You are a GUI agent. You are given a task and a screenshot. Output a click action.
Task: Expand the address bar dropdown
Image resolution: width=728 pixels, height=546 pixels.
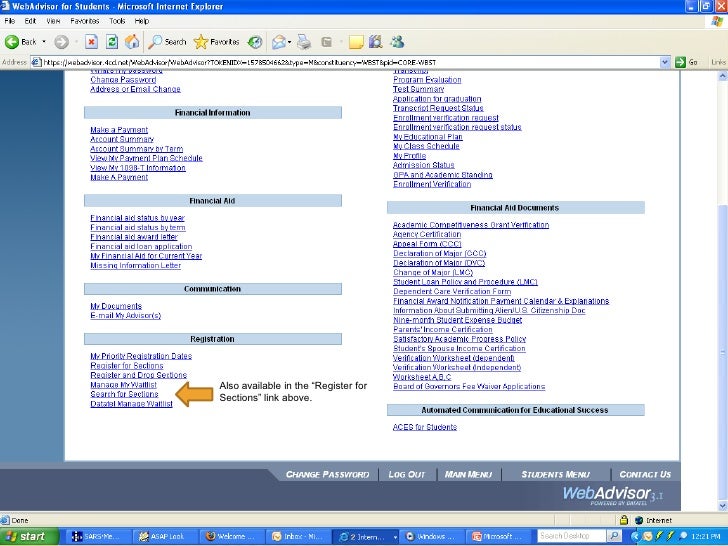664,62
